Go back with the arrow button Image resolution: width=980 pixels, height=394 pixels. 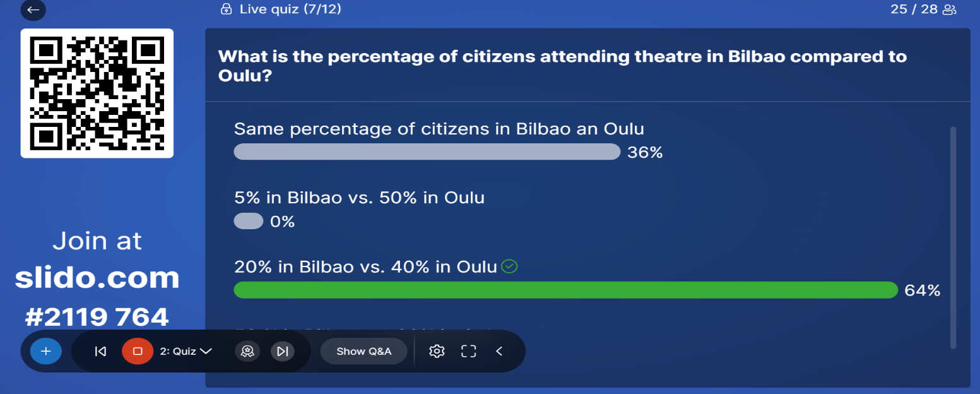(33, 9)
